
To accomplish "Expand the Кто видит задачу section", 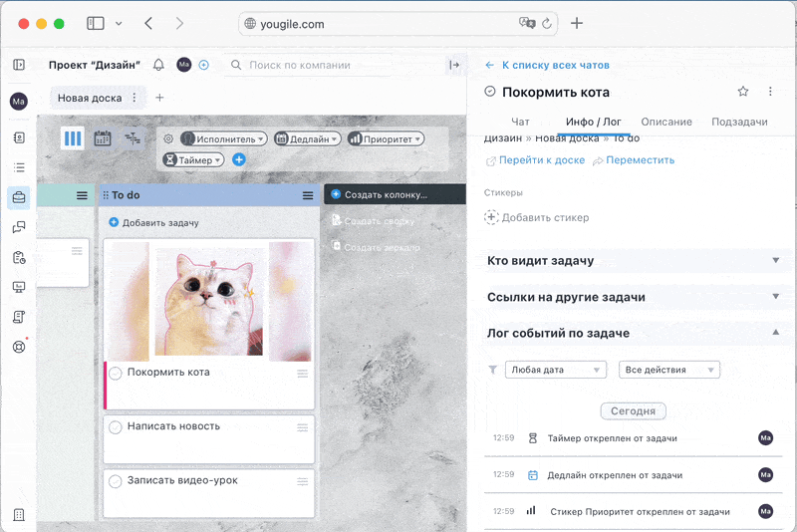I will tap(636, 261).
